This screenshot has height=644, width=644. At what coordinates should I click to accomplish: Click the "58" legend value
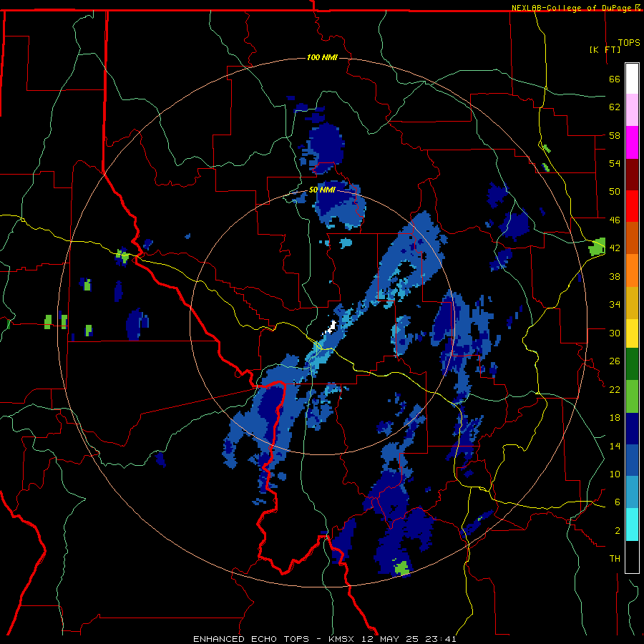pos(615,135)
